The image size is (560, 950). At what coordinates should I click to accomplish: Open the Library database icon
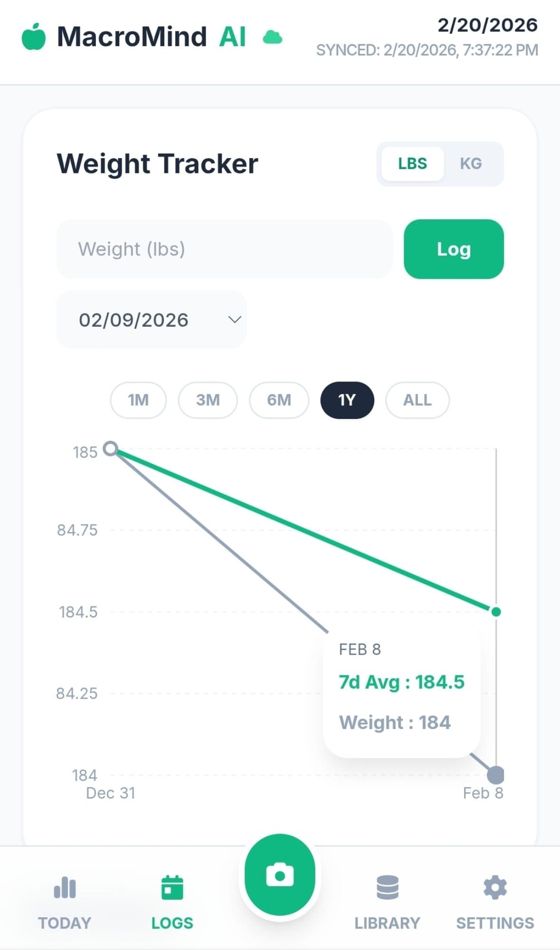[387, 887]
